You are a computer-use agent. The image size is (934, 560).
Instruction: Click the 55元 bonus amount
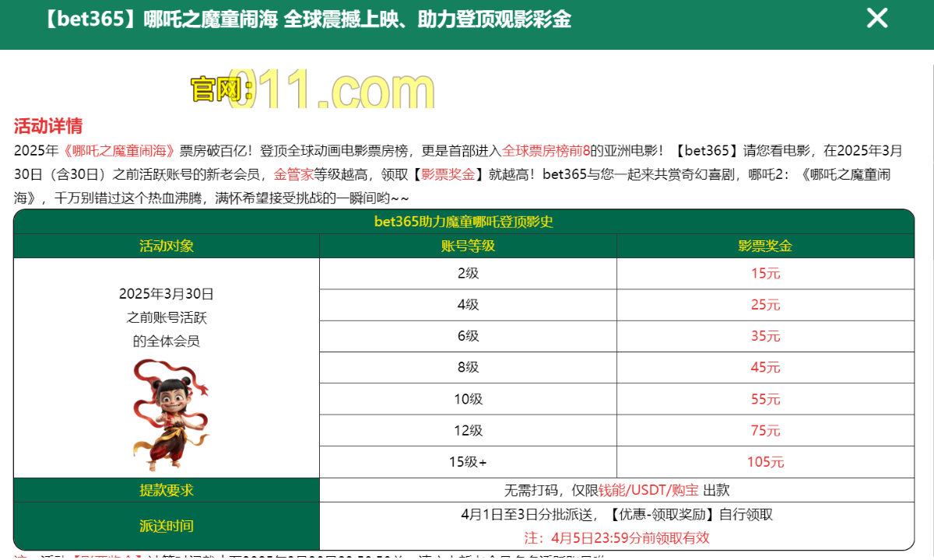tap(765, 399)
